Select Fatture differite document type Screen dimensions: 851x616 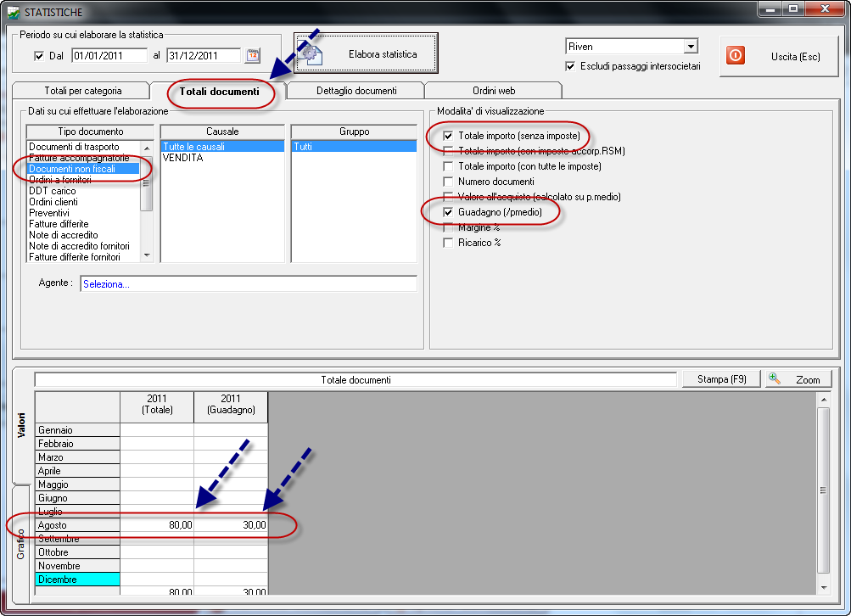(84, 224)
